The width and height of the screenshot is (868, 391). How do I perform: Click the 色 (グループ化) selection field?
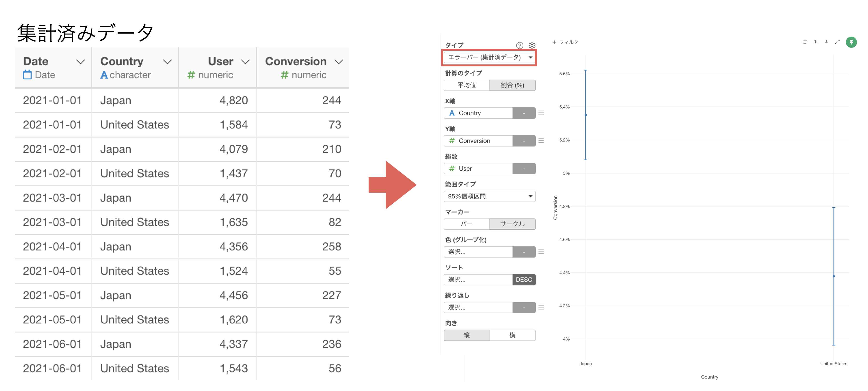(478, 252)
